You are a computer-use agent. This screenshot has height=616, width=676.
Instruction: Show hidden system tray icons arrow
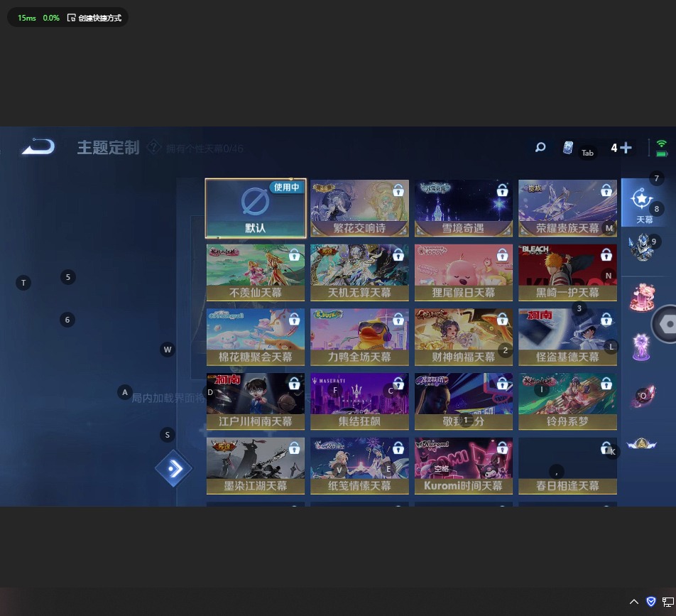[634, 602]
